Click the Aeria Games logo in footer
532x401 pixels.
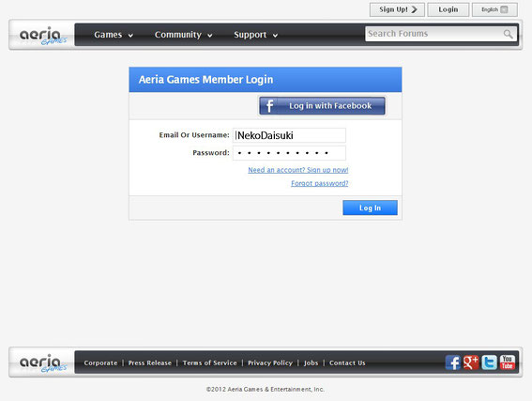click(x=42, y=363)
